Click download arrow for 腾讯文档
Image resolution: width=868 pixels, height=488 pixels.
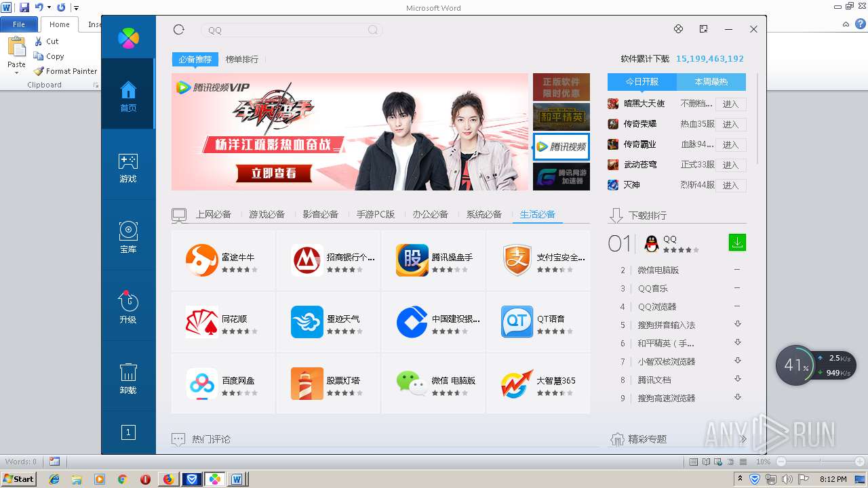point(737,380)
